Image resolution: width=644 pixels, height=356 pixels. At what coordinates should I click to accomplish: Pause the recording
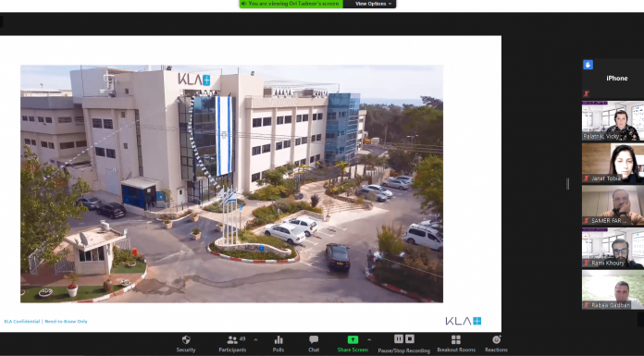pyautogui.click(x=399, y=338)
